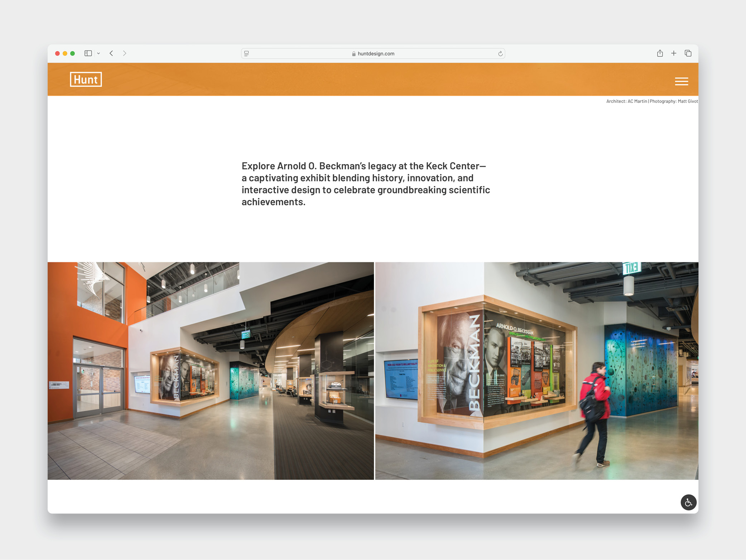Viewport: 746px width, 560px height.
Task: Expand the sidebar dropdown chevron
Action: pos(98,53)
